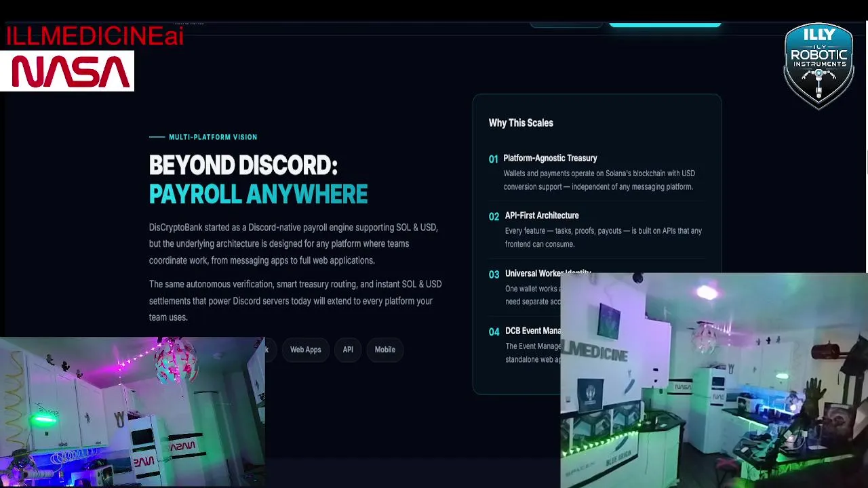
Task: Click the 'PAYROLL ANYWHERE' teal headline
Action: pyautogui.click(x=258, y=195)
